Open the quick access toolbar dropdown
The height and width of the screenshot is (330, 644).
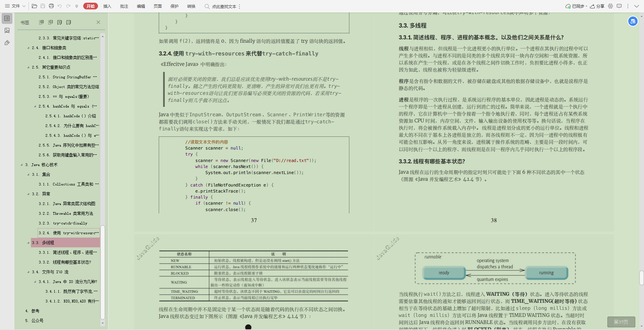pos(77,6)
